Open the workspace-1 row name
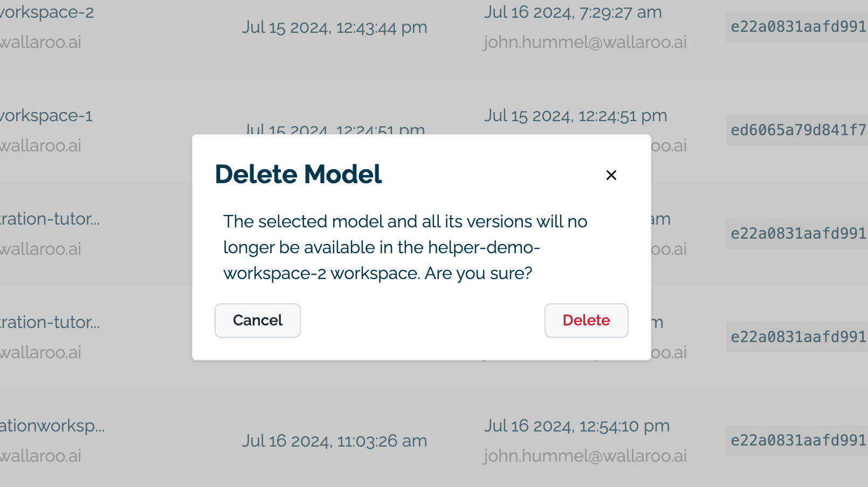The image size is (868, 487). pos(46,115)
